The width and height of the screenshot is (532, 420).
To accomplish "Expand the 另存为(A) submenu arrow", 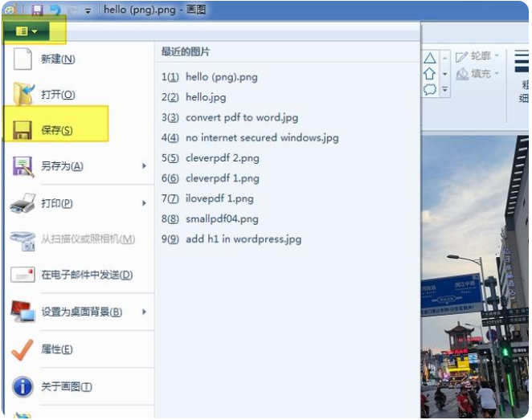I will point(144,165).
